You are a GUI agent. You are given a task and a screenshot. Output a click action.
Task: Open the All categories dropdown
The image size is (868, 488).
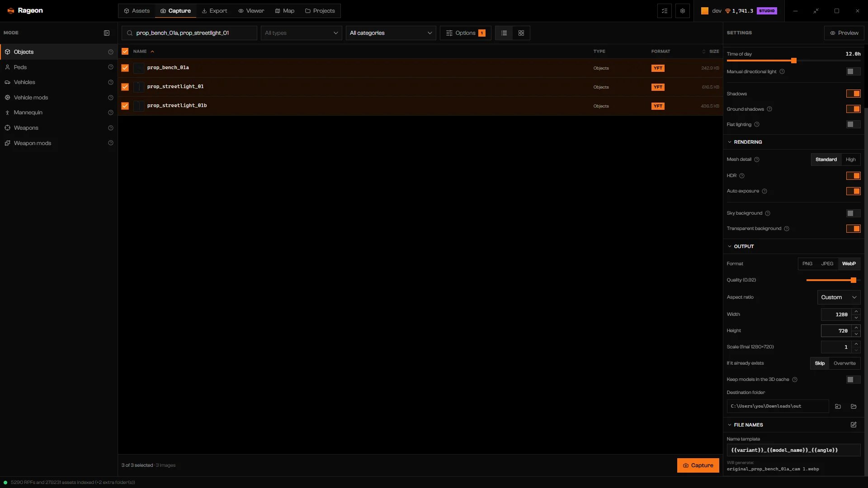(x=391, y=33)
